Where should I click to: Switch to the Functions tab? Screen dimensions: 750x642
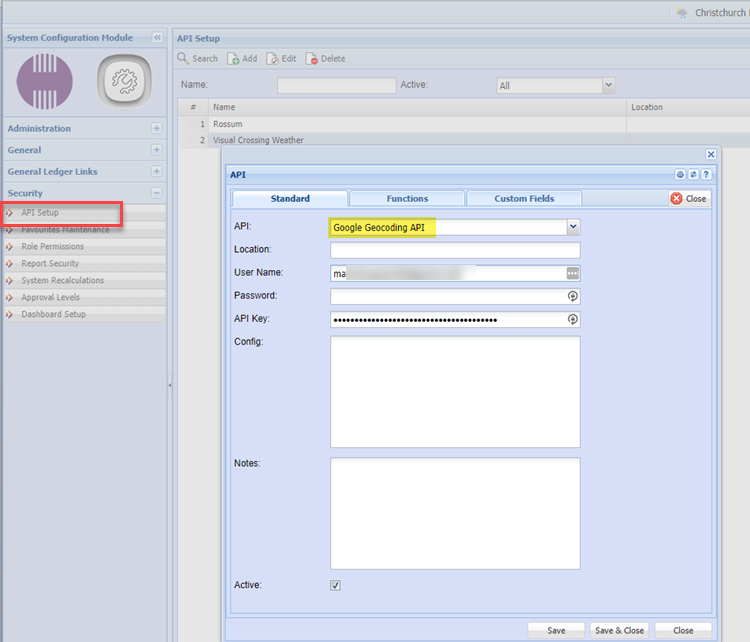pos(407,199)
